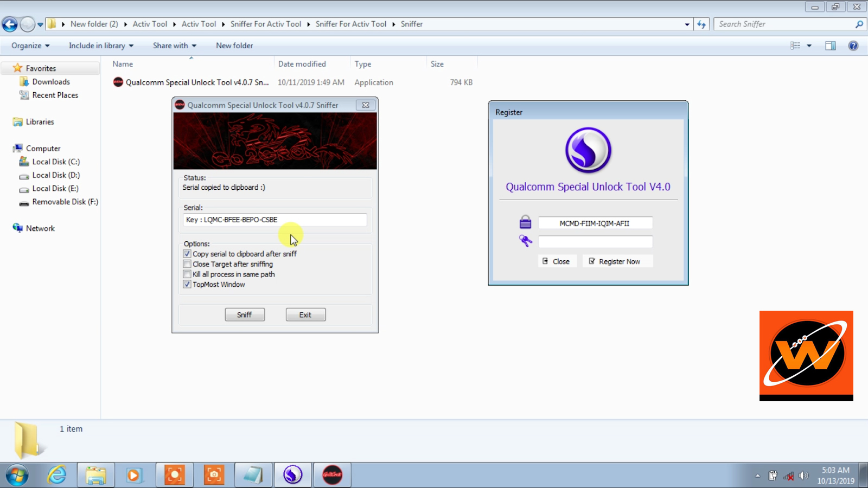Click New folder in the toolbar
This screenshot has height=488, width=868.
pyautogui.click(x=234, y=46)
